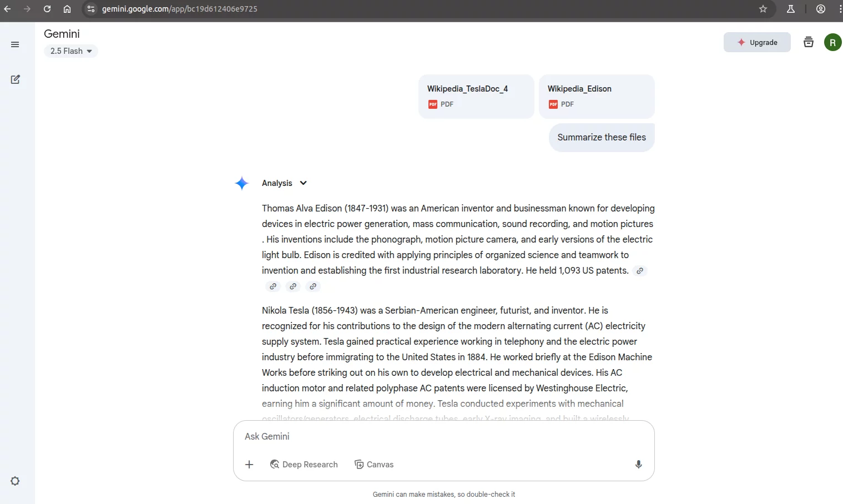Click the Analysis label
This screenshot has height=504, width=843.
(x=277, y=183)
